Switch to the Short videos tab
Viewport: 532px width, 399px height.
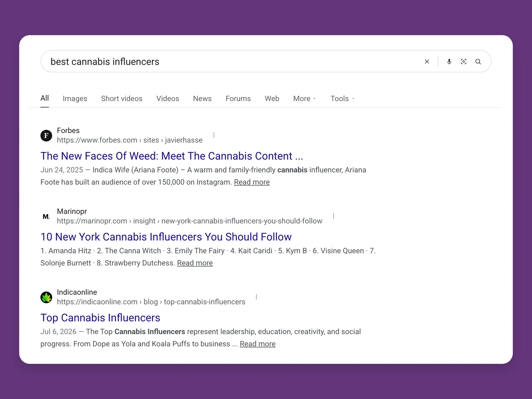[x=122, y=98]
